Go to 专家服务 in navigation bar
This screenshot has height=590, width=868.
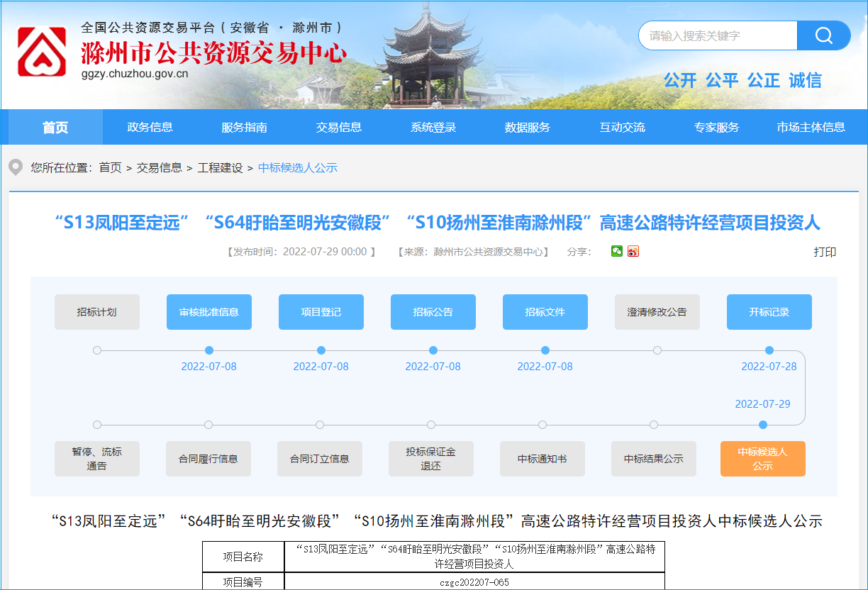click(716, 128)
